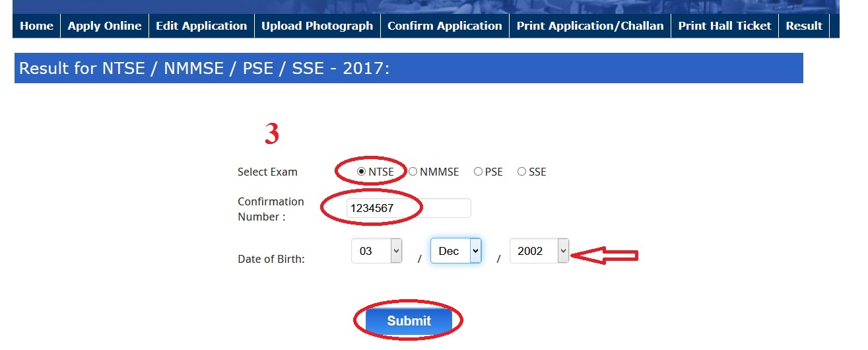Open the birth month dropdown showing Dec
Screen dimensions: 868x350
click(x=455, y=251)
